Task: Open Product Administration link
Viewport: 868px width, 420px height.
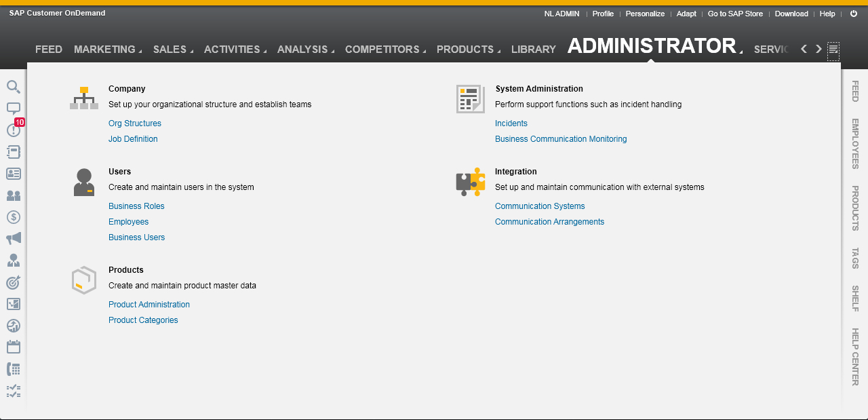Action: (149, 305)
